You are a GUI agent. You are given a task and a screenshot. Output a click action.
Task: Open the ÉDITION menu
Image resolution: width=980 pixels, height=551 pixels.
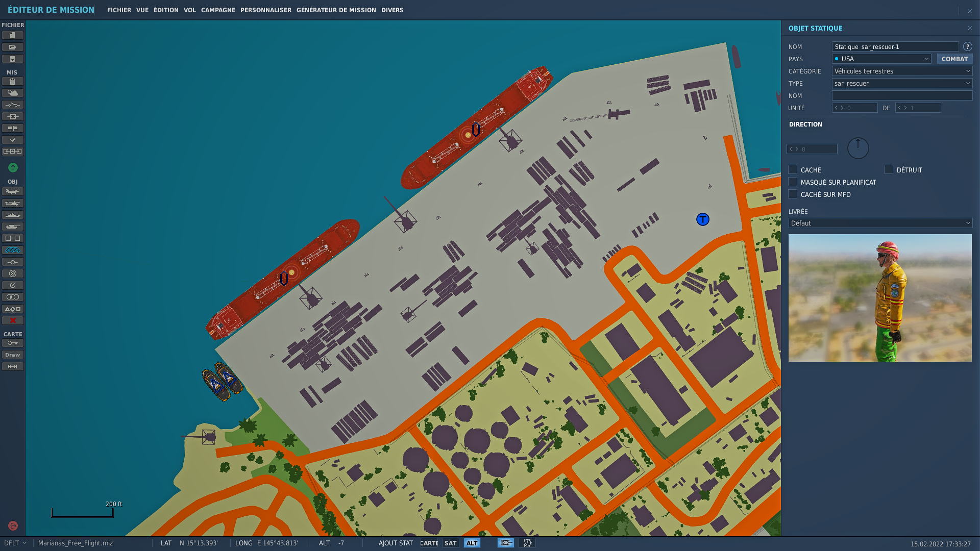click(166, 10)
